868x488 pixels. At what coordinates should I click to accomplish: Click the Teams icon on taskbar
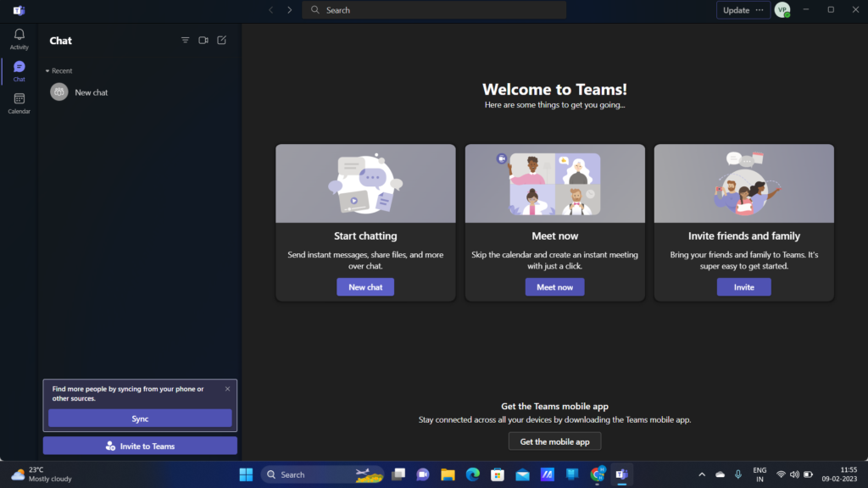click(621, 474)
